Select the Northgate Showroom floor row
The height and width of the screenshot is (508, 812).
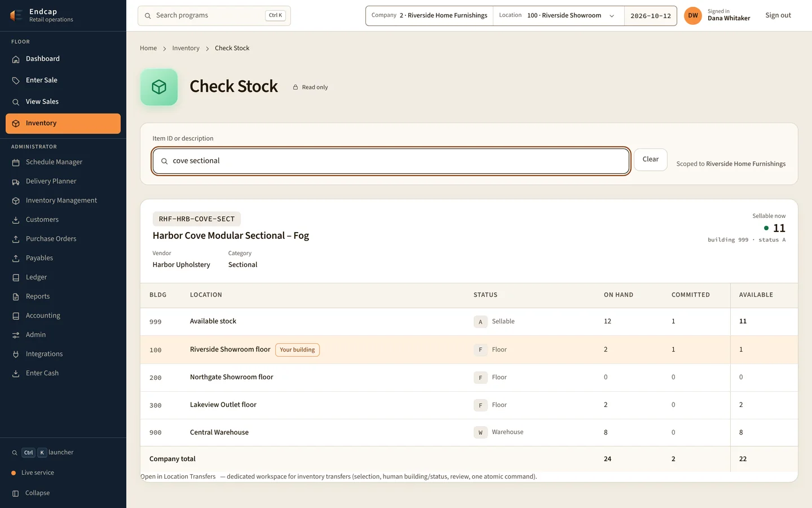pyautogui.click(x=469, y=378)
